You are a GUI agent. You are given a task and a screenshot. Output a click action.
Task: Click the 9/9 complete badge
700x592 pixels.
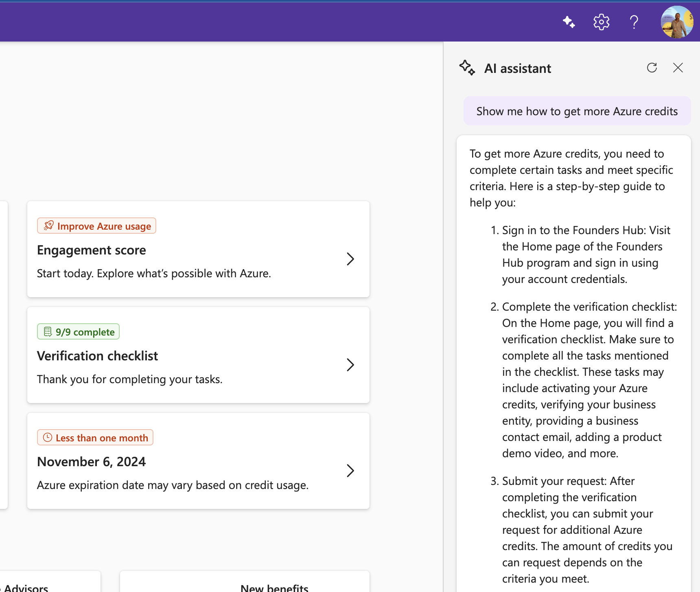click(78, 331)
